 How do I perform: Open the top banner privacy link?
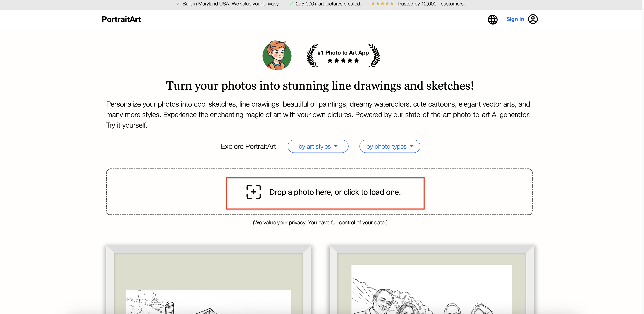(255, 4)
